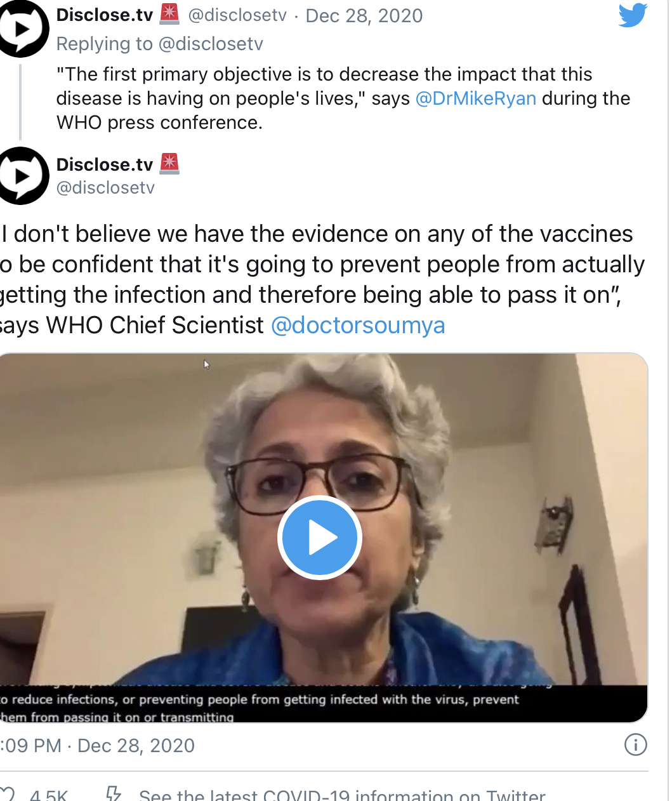672x801 pixels.
Task: Click the video subtitle caption bar
Action: pos(324,704)
